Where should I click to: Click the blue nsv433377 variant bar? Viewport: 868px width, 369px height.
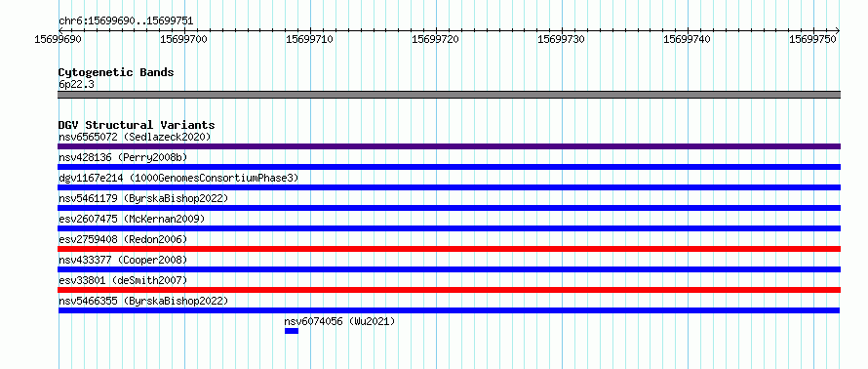coord(449,269)
